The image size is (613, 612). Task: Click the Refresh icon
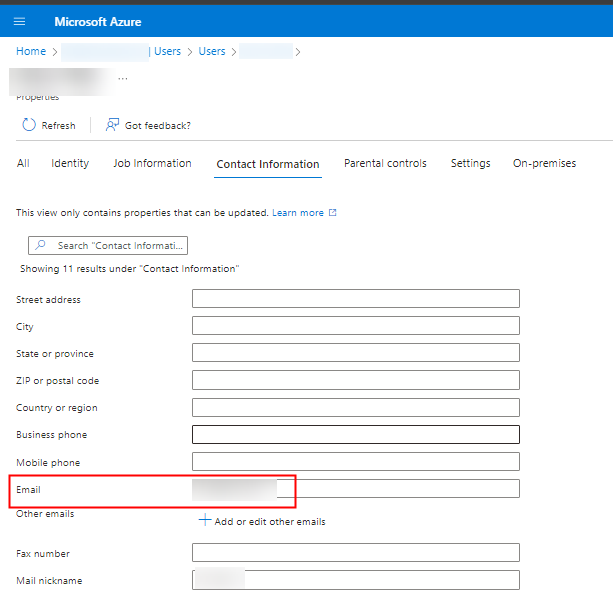point(29,125)
